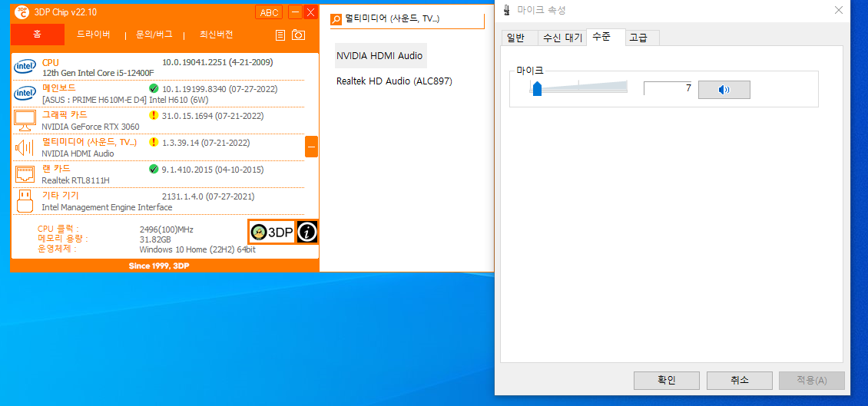Click NVIDIA GeForce RTX 3060 text
The height and width of the screenshot is (406, 868).
pyautogui.click(x=90, y=127)
